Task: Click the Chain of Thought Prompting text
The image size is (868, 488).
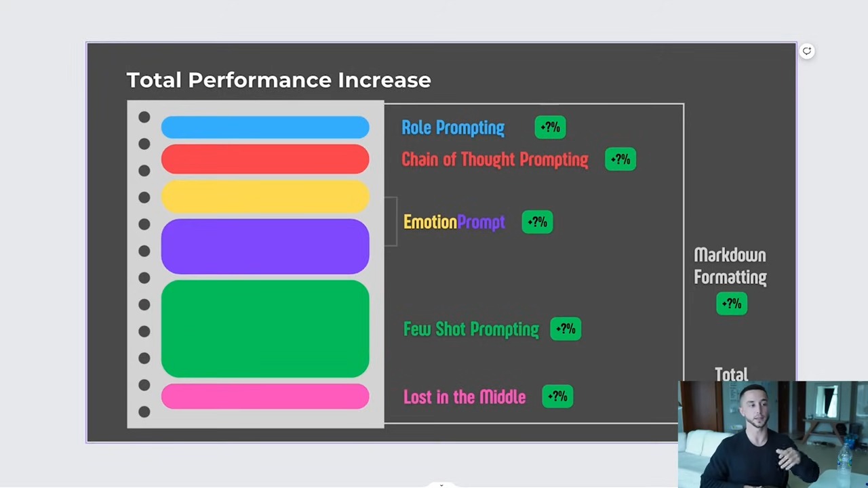Action: pyautogui.click(x=495, y=159)
